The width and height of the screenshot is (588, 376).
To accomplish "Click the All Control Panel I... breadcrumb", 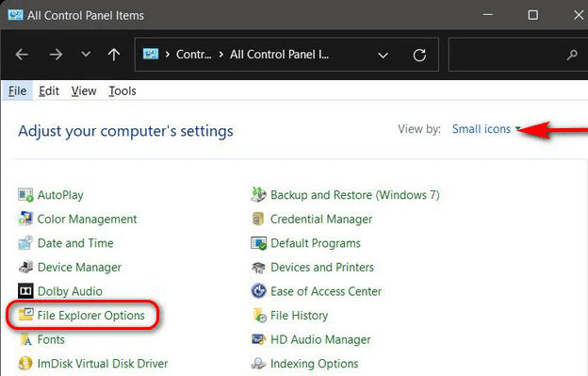I will [x=279, y=55].
